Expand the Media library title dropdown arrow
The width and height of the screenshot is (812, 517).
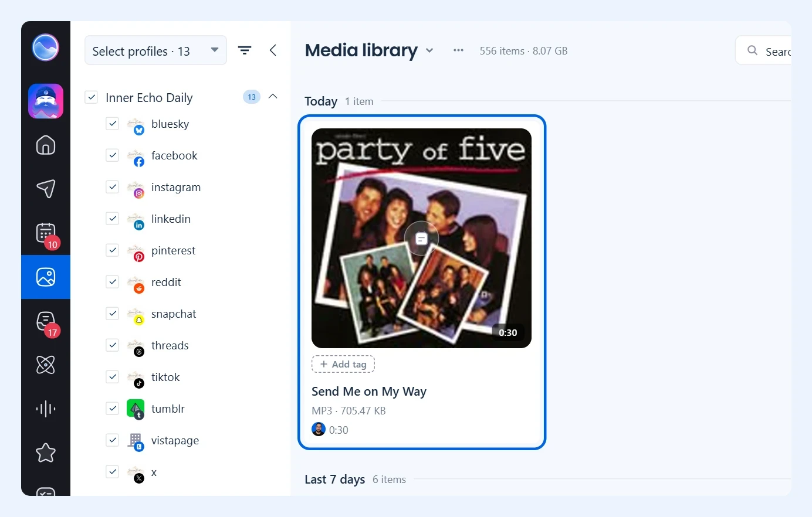(429, 50)
